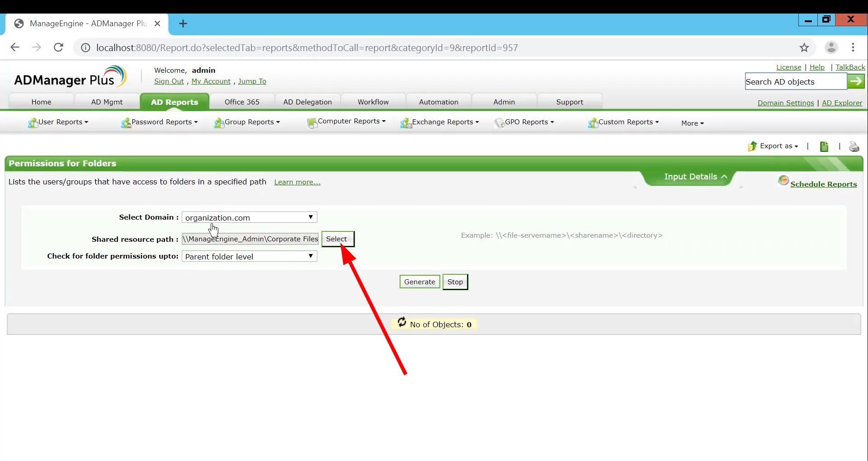
Task: Click the Group Reports icon
Action: pyautogui.click(x=219, y=122)
